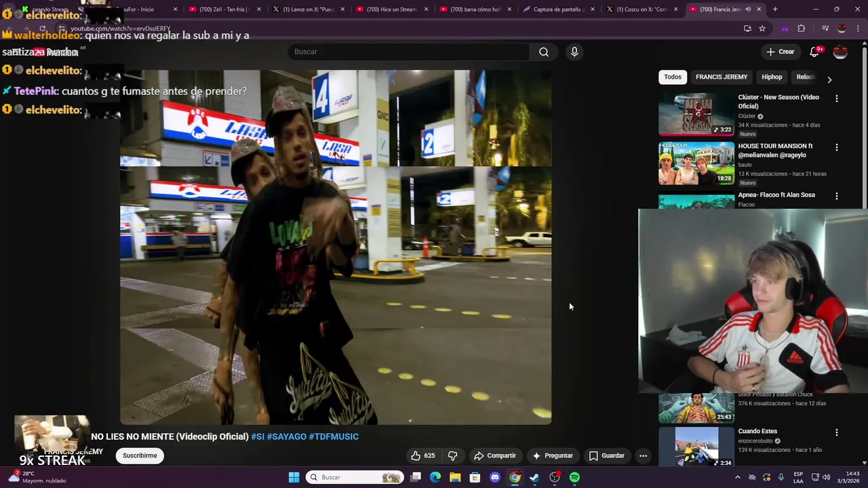This screenshot has width=868, height=488.
Task: Click the video player to pause
Action: 336,247
